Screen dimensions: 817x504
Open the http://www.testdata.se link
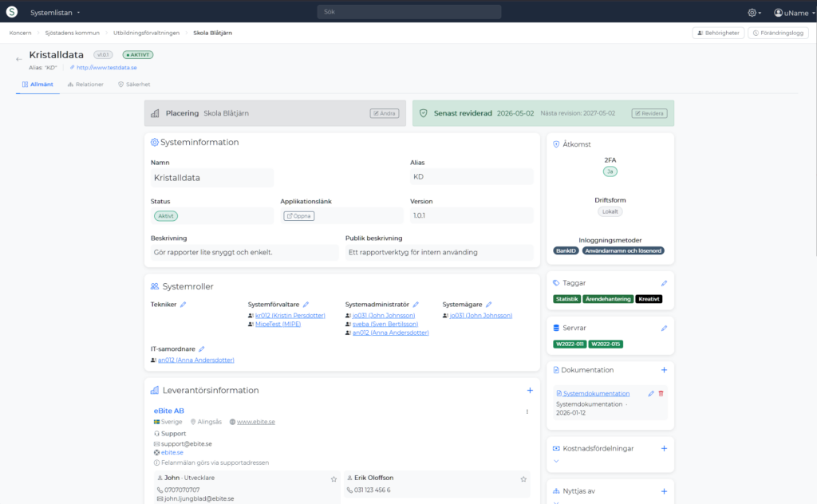point(106,68)
